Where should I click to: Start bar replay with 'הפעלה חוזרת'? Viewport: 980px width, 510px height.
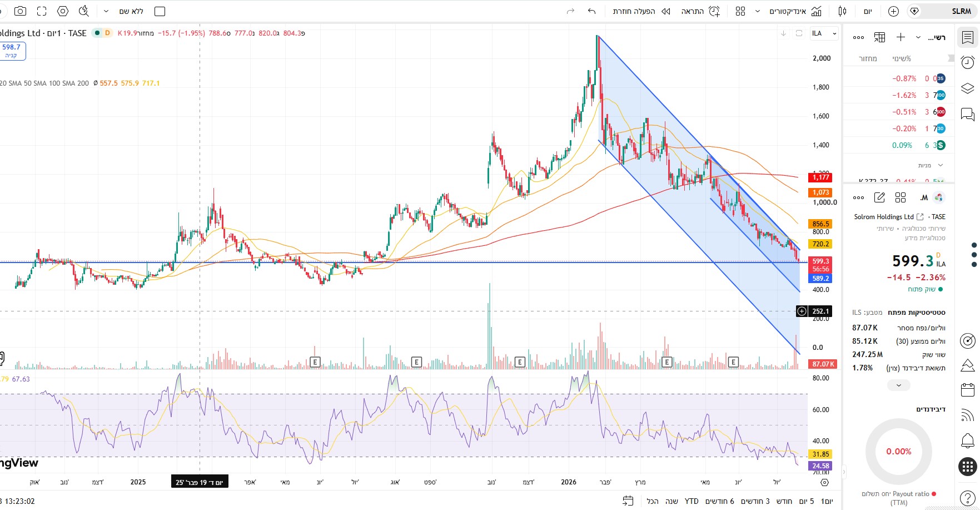(641, 11)
